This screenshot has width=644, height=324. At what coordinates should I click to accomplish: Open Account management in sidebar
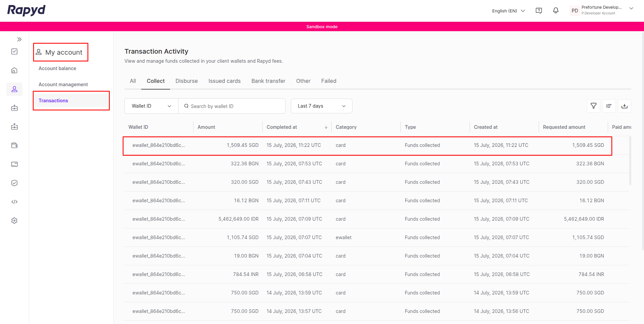coord(63,85)
